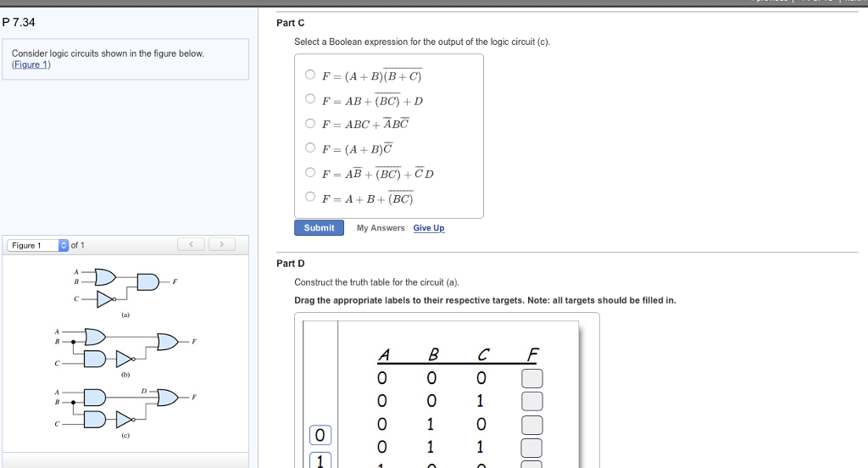
Task: Click the F target box for row 011
Action: pyautogui.click(x=532, y=448)
